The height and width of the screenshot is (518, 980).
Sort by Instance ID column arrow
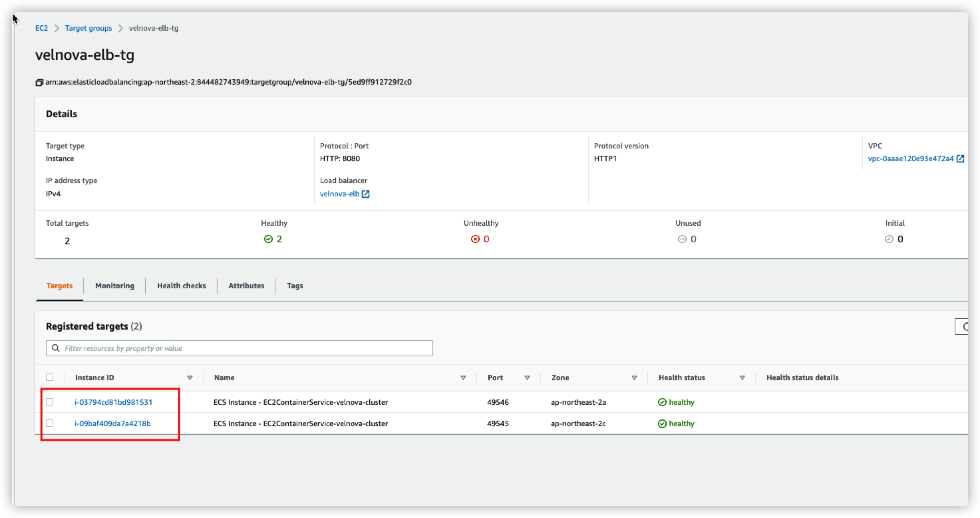point(190,378)
